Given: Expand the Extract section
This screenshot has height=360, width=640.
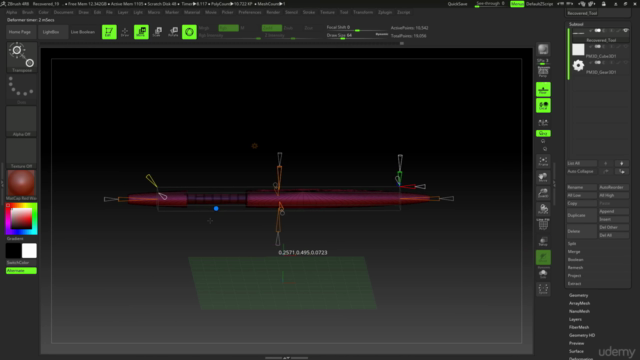Looking at the screenshot, I should click(574, 284).
